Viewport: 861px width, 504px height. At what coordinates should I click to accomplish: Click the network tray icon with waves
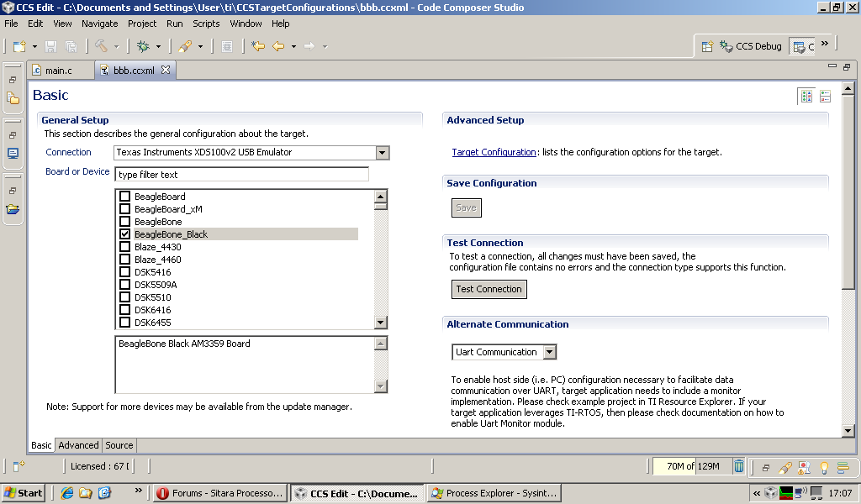pos(801,493)
